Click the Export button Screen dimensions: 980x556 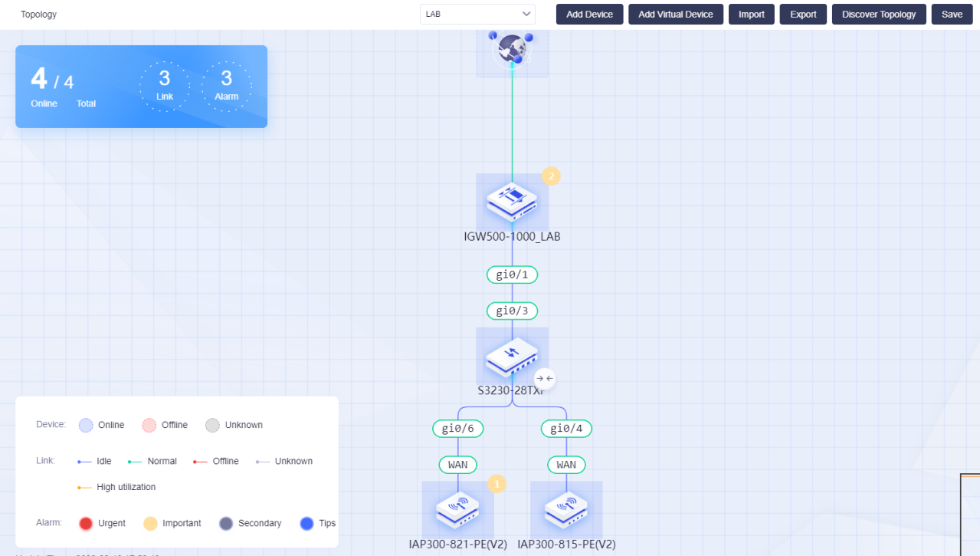(803, 14)
